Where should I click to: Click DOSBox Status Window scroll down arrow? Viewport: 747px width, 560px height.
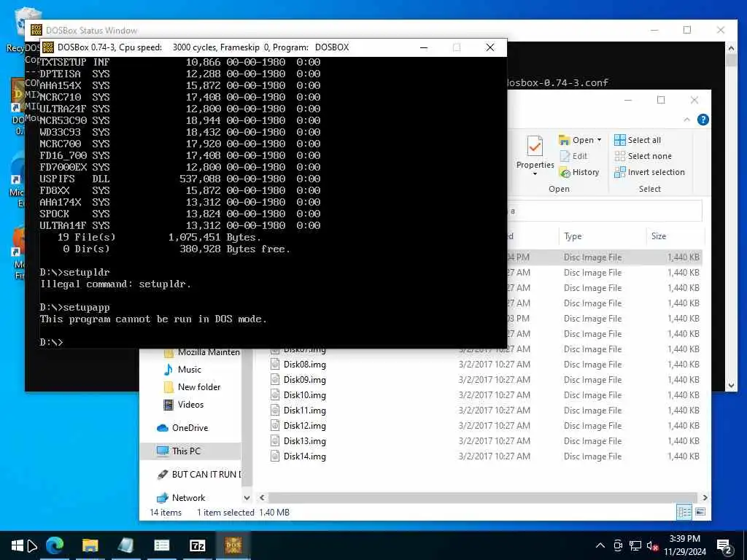[731, 385]
